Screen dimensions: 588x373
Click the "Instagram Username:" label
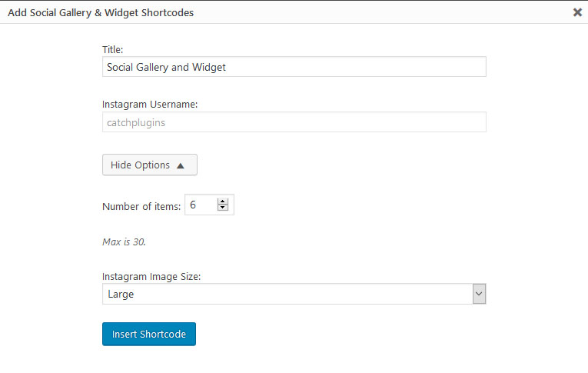[x=150, y=105]
